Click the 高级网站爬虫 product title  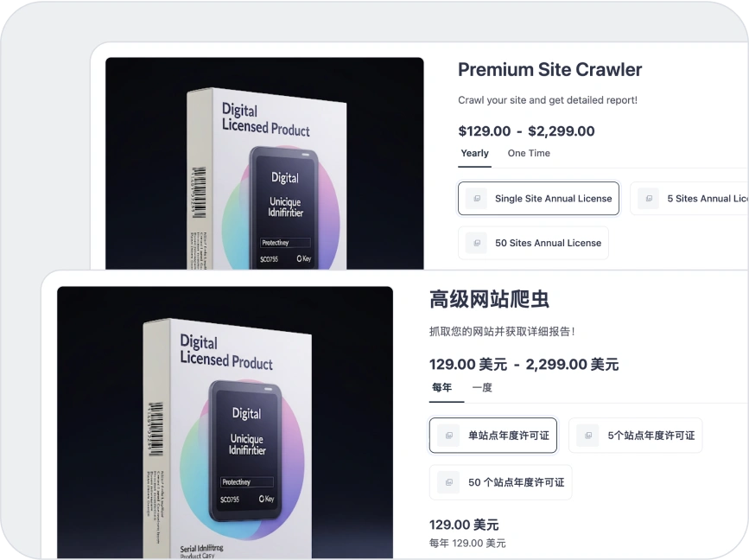pyautogui.click(x=489, y=300)
